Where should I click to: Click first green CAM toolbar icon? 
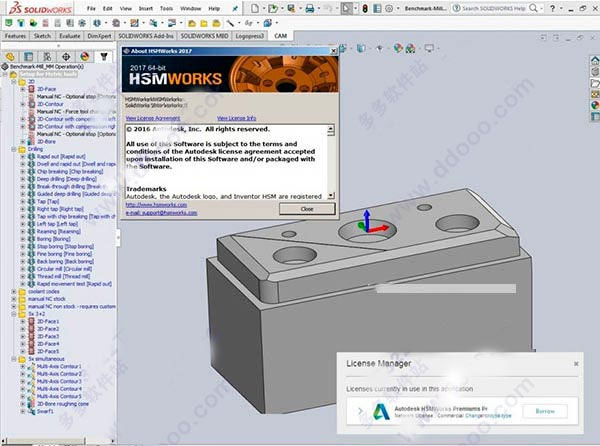9,23
